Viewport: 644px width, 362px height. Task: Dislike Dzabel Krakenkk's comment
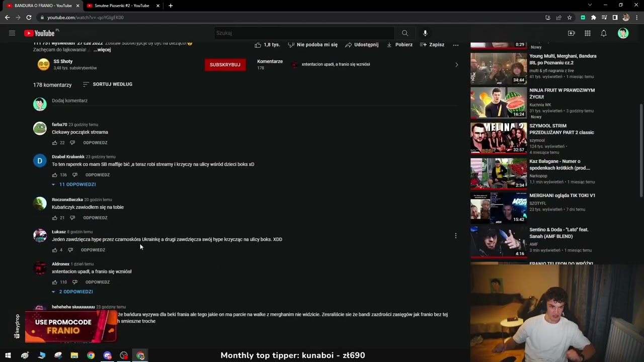click(x=74, y=175)
